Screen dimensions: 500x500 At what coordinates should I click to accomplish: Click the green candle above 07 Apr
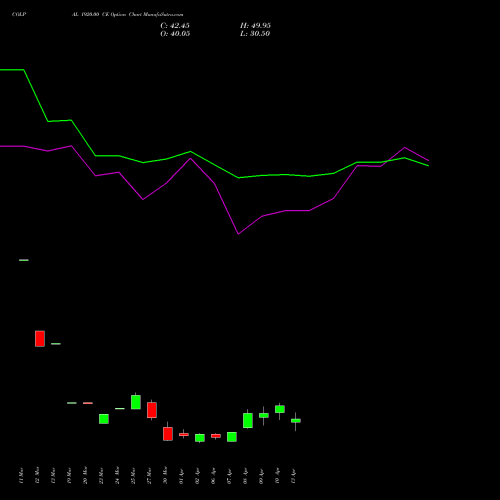tap(232, 437)
